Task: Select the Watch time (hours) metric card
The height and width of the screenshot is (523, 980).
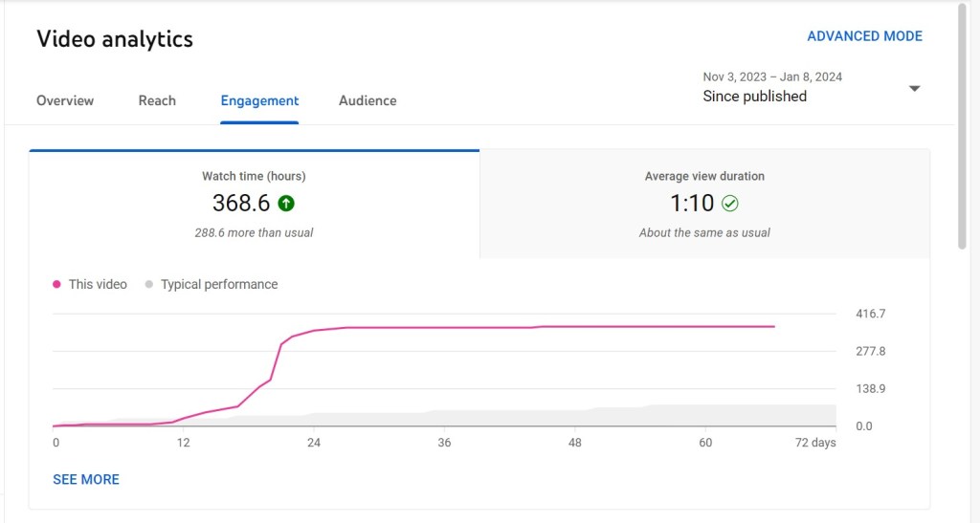Action: coord(254,205)
